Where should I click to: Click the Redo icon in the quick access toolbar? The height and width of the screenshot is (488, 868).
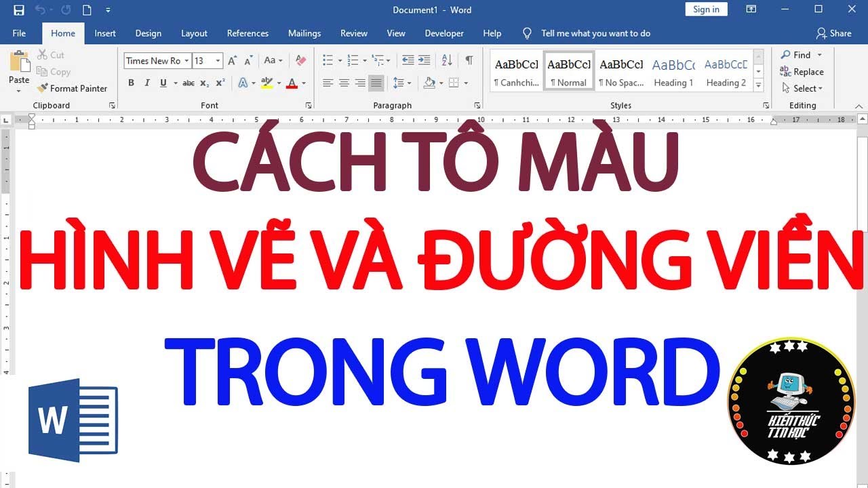click(66, 10)
